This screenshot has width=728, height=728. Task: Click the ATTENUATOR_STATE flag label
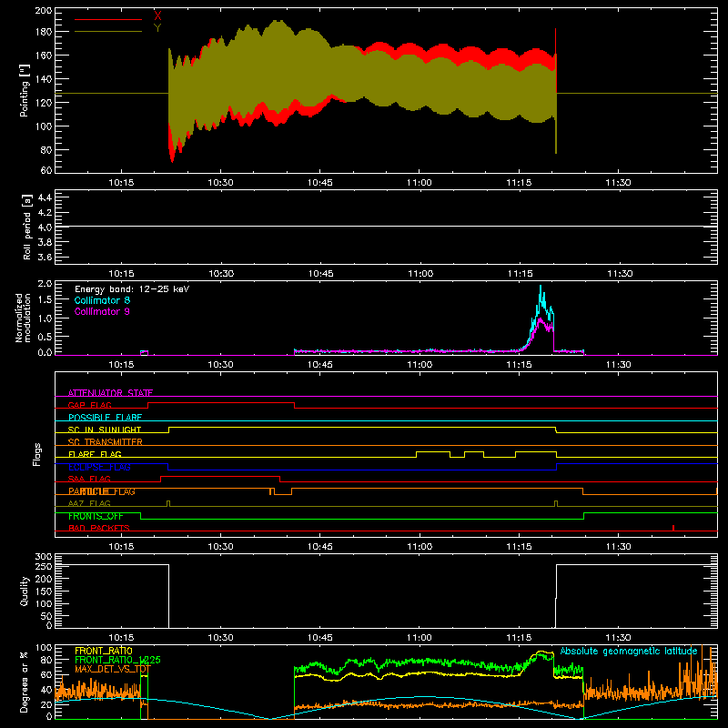click(x=110, y=393)
